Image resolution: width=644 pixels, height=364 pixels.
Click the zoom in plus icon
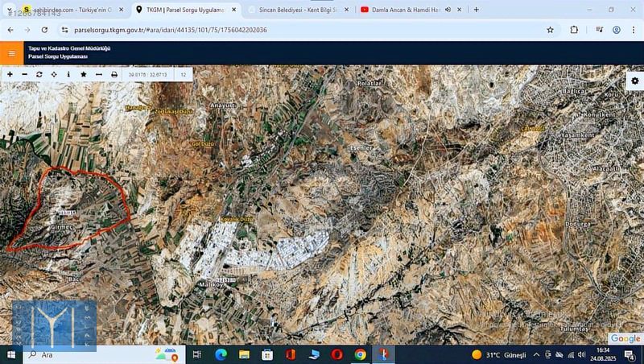[x=10, y=74]
